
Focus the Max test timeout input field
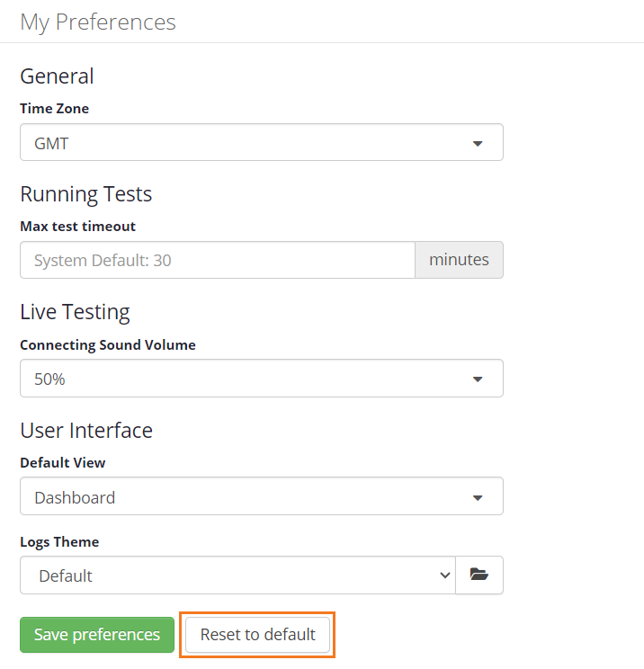[x=217, y=261]
